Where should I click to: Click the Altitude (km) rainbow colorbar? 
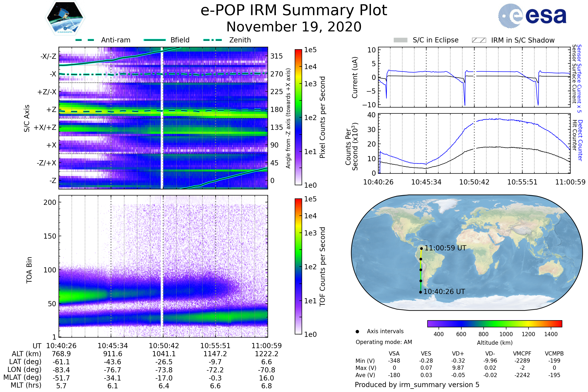tap(494, 323)
